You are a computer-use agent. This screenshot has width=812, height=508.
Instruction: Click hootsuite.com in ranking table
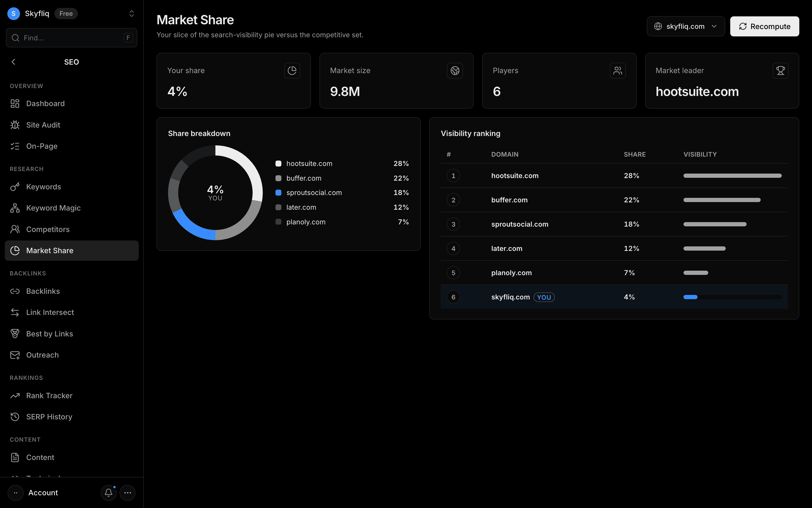[x=515, y=176]
